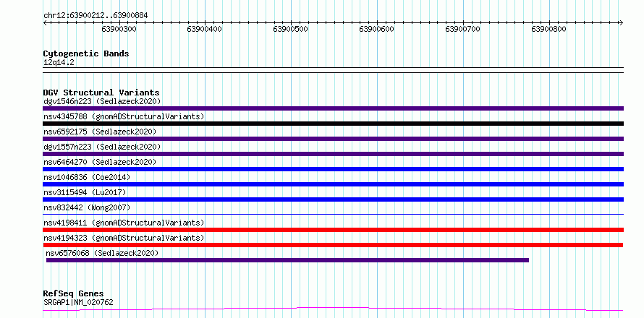
Task: Click the blue bar under nsv1046836
Action: coord(333,184)
